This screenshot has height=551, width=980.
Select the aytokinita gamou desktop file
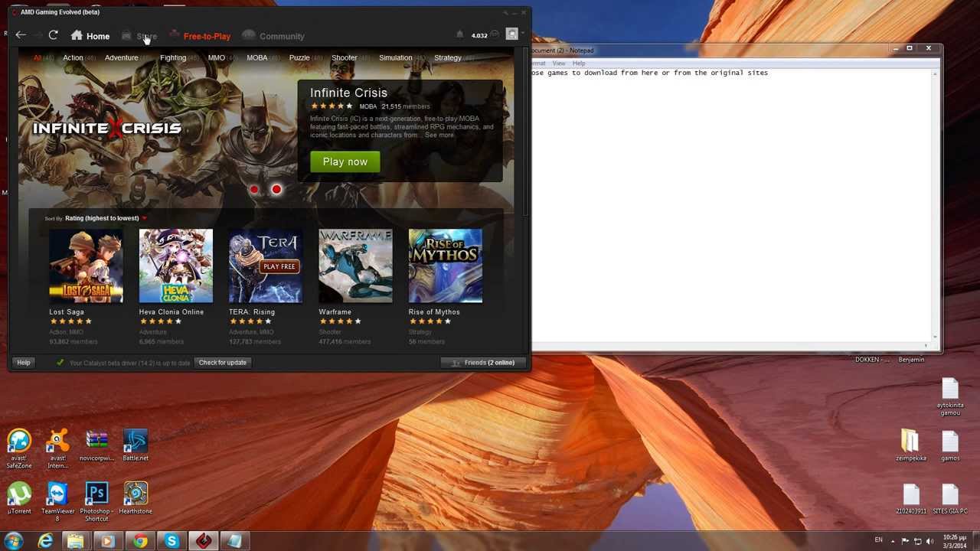949,397
